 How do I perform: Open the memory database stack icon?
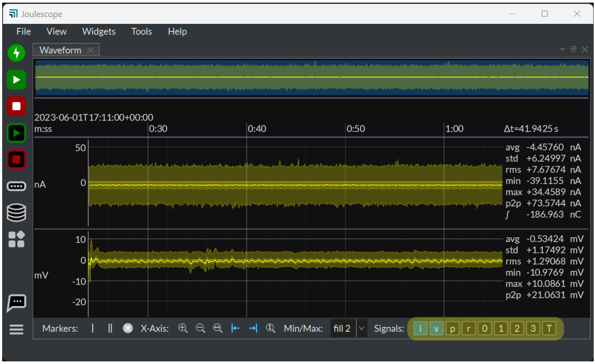[16, 212]
